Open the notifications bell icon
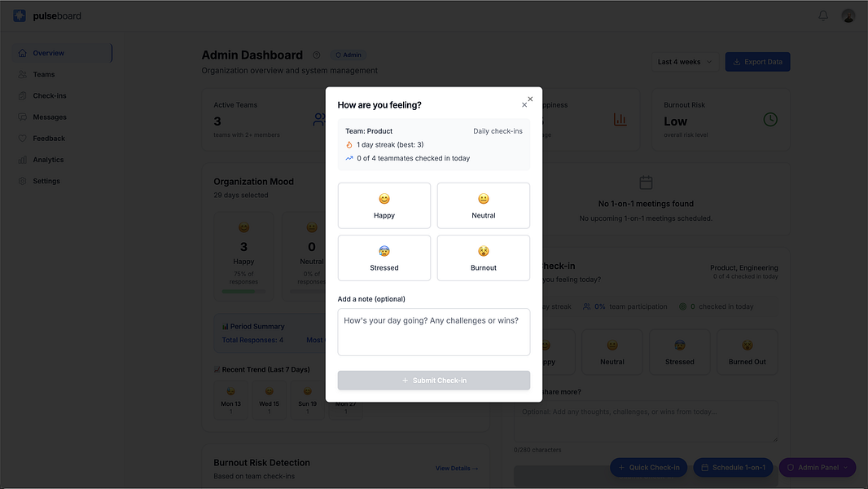The width and height of the screenshot is (868, 489). [823, 15]
